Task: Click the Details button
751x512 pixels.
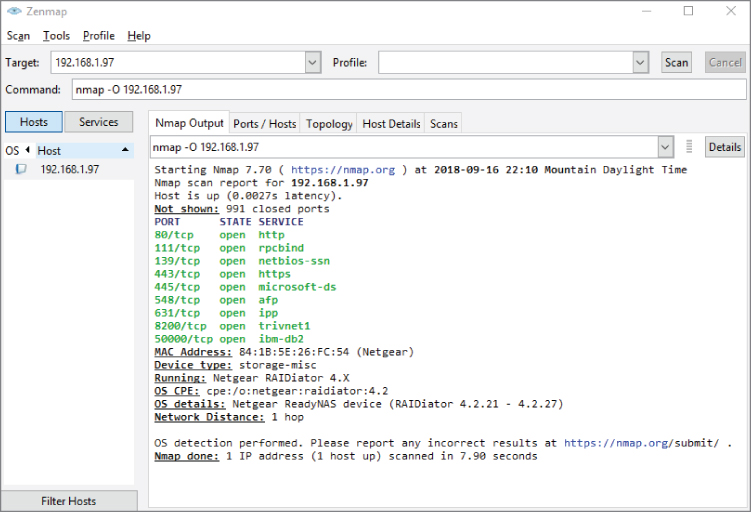Action: point(725,147)
